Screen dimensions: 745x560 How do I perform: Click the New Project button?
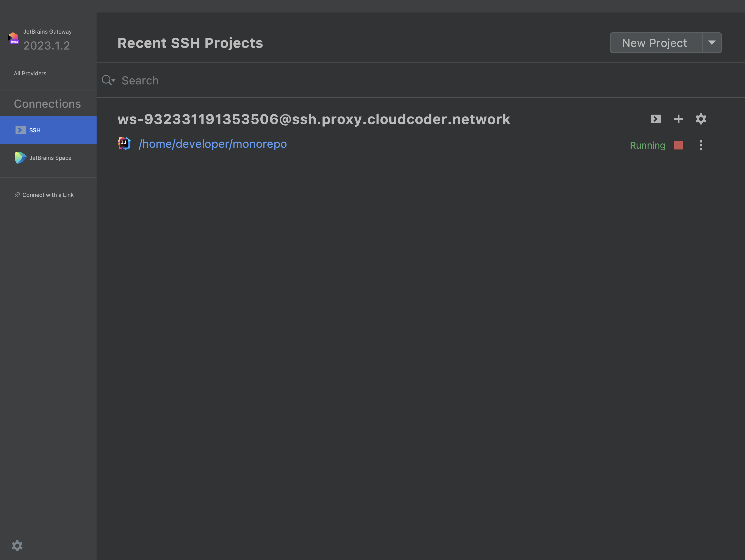[654, 43]
